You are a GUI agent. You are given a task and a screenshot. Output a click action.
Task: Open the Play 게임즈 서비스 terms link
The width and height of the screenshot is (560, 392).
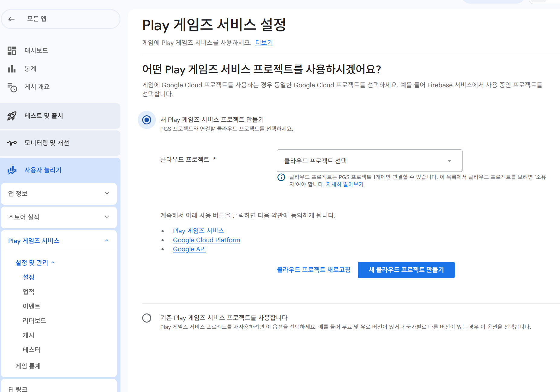pos(198,231)
